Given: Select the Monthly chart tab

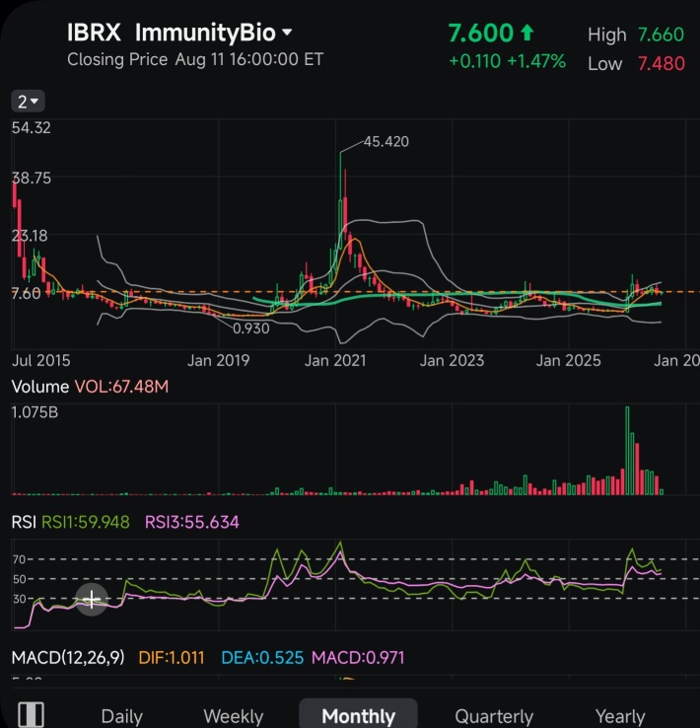Looking at the screenshot, I should pyautogui.click(x=358, y=715).
